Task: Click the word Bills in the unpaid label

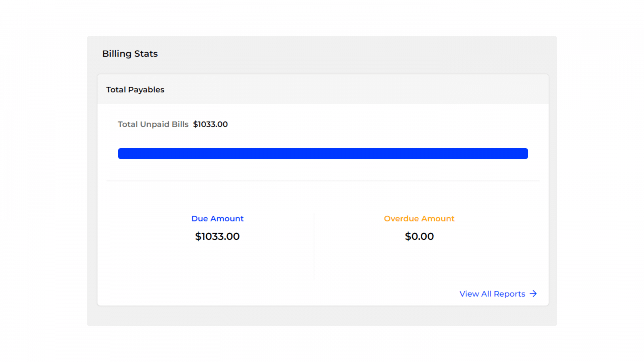Action: tap(180, 124)
